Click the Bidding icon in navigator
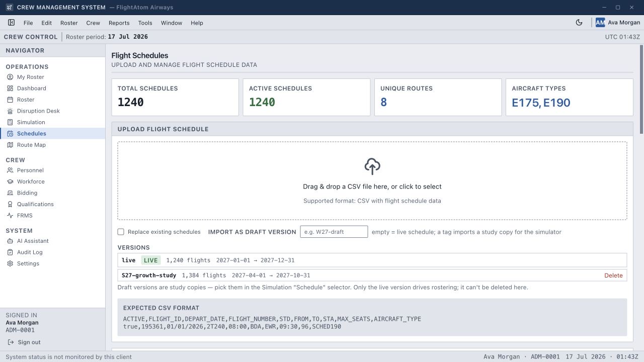The width and height of the screenshot is (644, 362). click(x=10, y=193)
